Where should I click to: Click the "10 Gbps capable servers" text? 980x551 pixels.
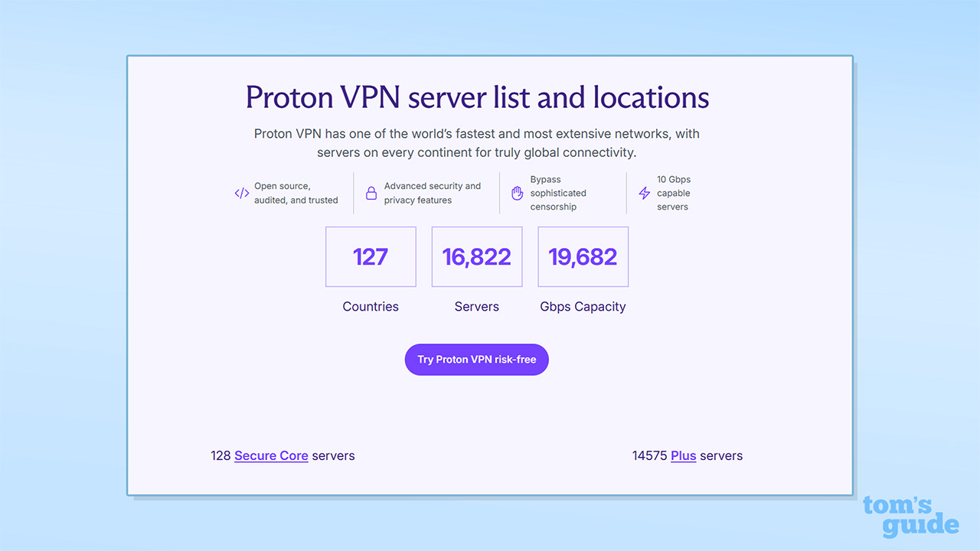[674, 193]
